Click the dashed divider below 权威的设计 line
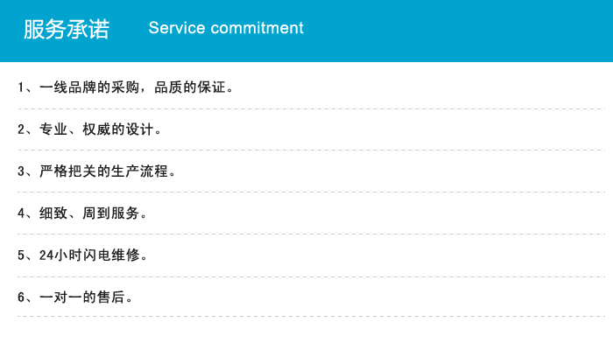This screenshot has width=613, height=364. 311,150
